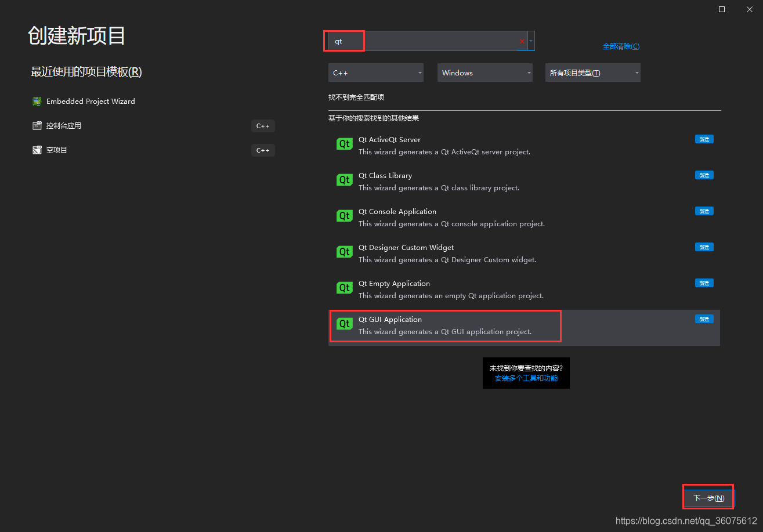Click the Qt Empty Application template icon

coord(345,288)
